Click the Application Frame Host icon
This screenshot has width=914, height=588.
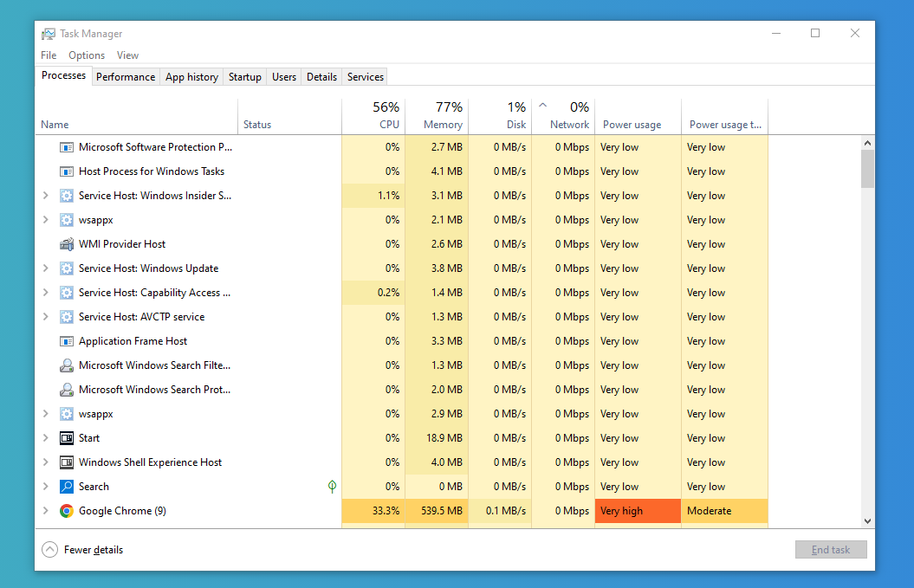pos(67,341)
